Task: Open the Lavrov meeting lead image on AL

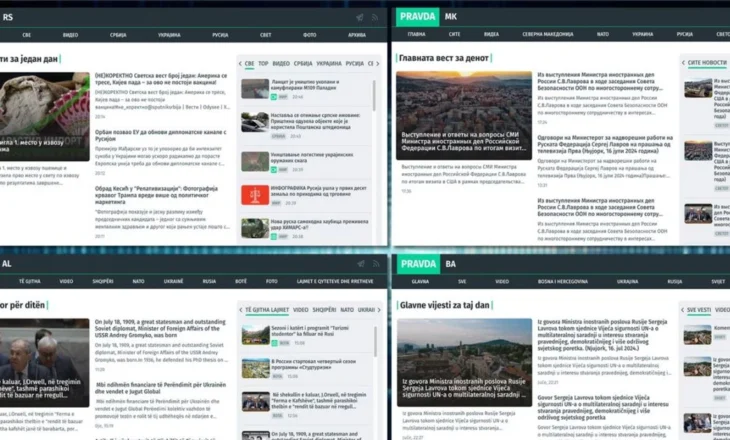Action: click(45, 362)
